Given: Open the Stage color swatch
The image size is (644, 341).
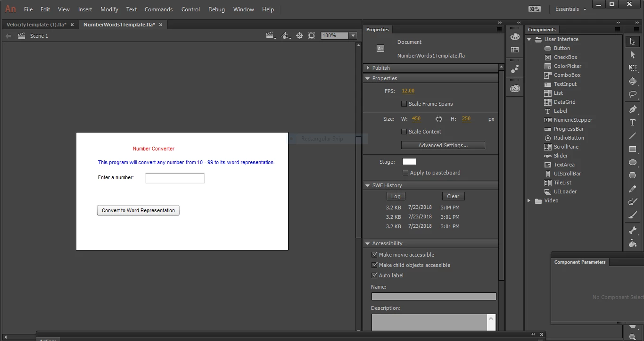Looking at the screenshot, I should 409,162.
